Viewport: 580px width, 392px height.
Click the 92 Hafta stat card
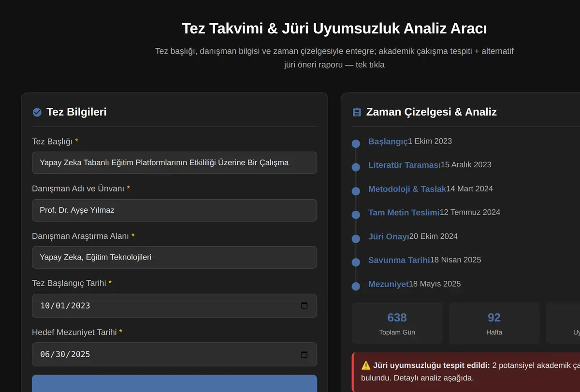coord(494,323)
